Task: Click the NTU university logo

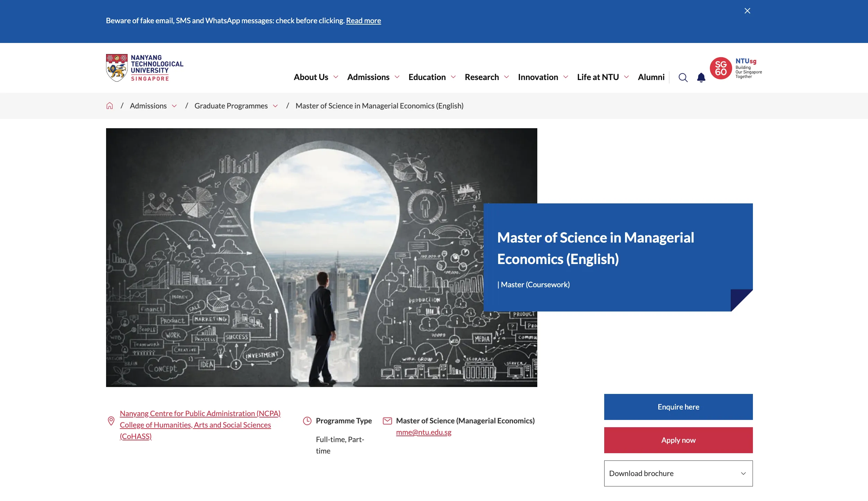Action: point(145,68)
